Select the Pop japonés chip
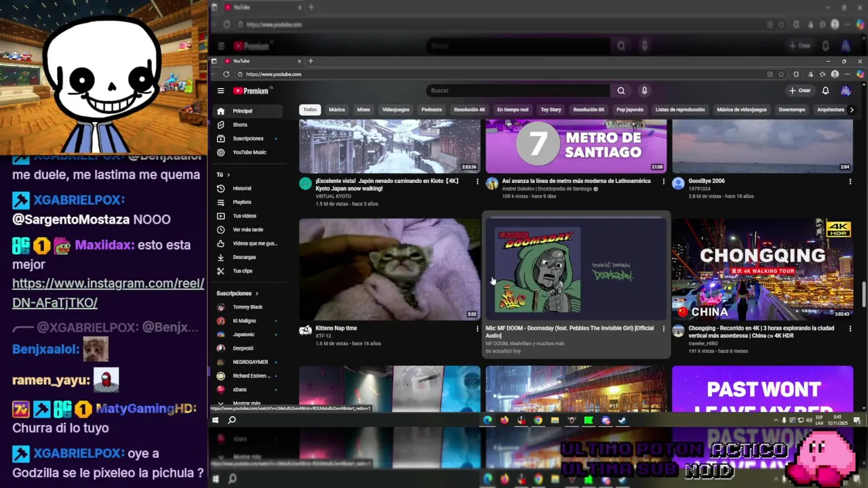Viewport: 868px width, 488px height. 630,110
